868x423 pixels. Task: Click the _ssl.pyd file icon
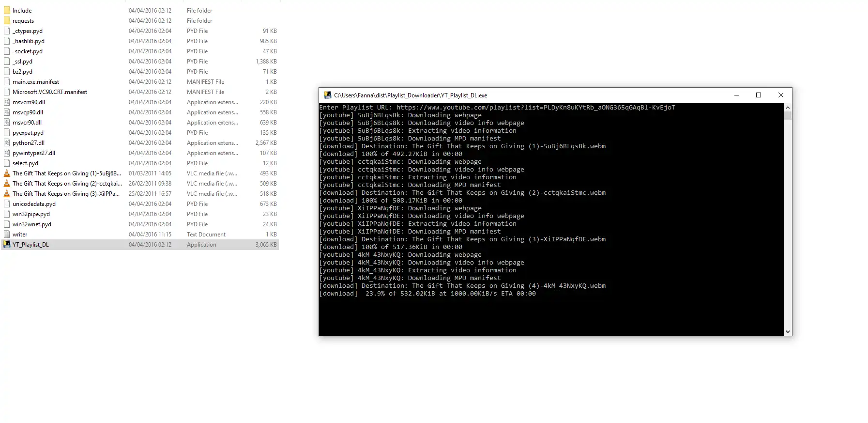(7, 61)
